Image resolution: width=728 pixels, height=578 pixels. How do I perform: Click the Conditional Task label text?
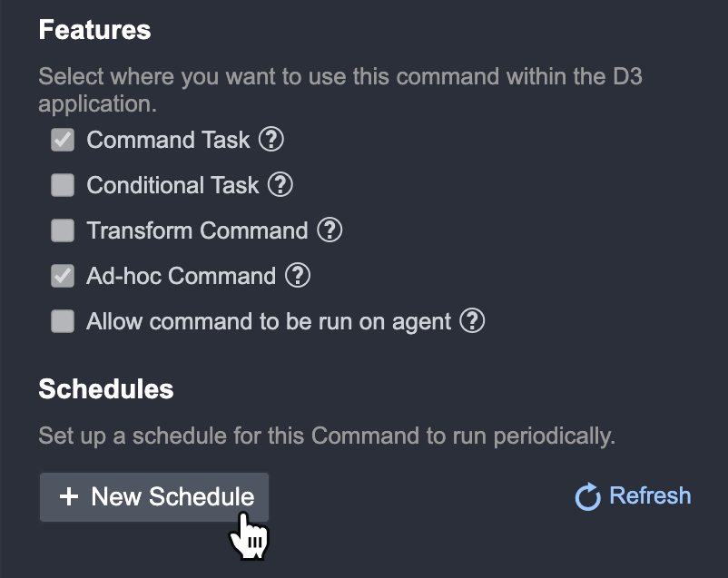tap(172, 185)
